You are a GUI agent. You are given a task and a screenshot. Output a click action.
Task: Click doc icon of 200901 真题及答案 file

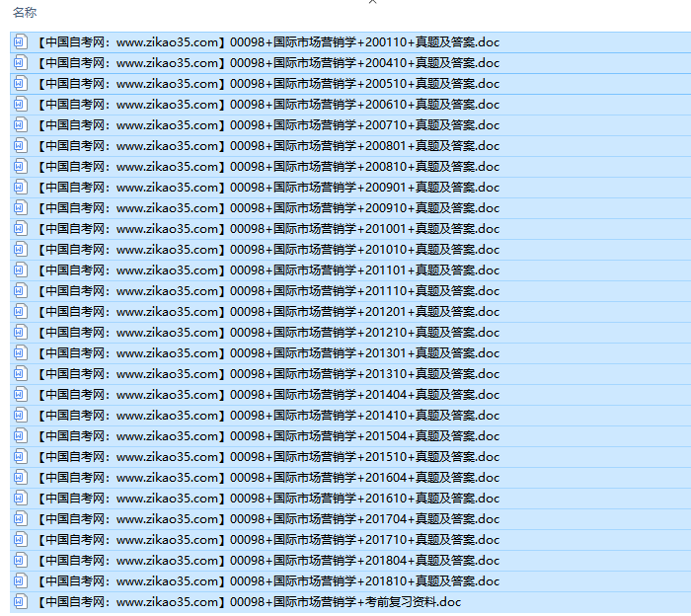pos(21,187)
